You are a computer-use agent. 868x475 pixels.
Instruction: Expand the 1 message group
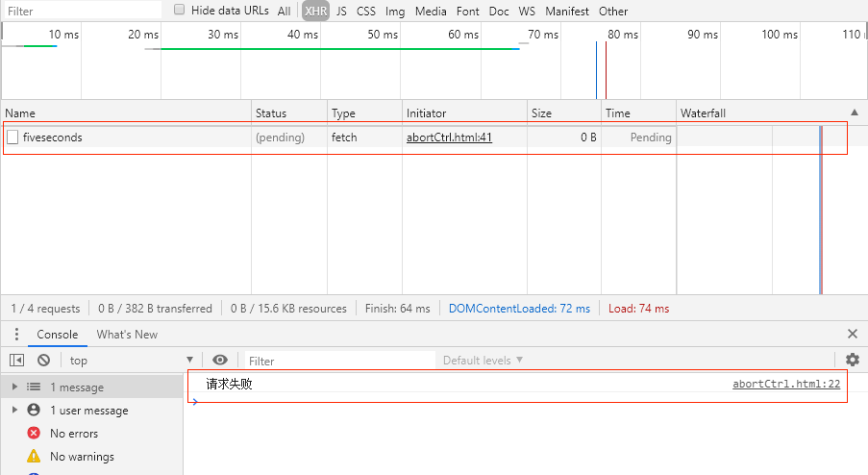pyautogui.click(x=14, y=387)
